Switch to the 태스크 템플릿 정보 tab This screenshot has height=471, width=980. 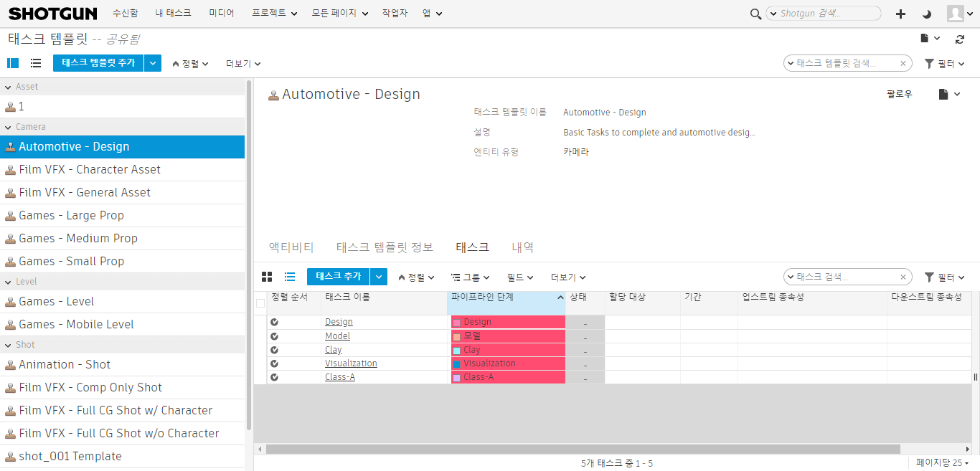point(385,247)
